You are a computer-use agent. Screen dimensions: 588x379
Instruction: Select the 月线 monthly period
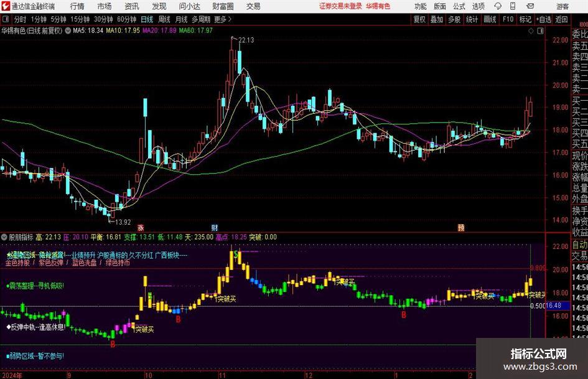(181, 19)
